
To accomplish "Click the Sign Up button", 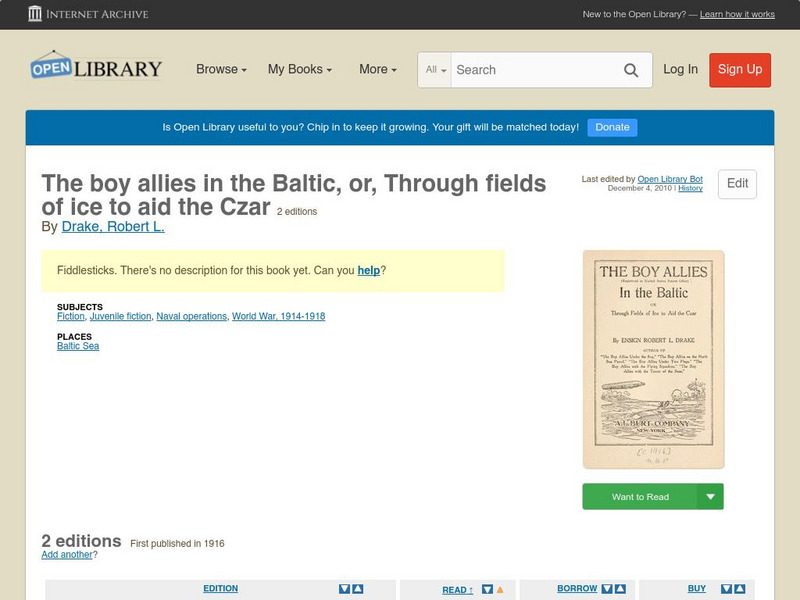I will (740, 70).
